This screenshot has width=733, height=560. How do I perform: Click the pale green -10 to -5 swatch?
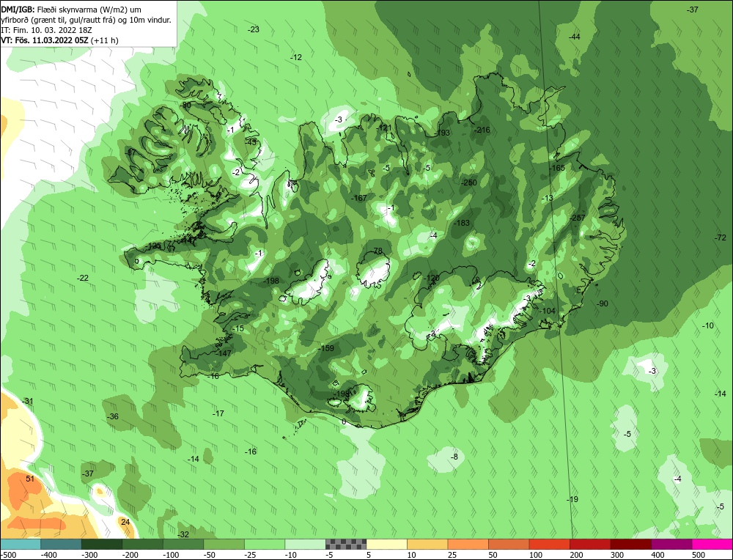(x=305, y=544)
